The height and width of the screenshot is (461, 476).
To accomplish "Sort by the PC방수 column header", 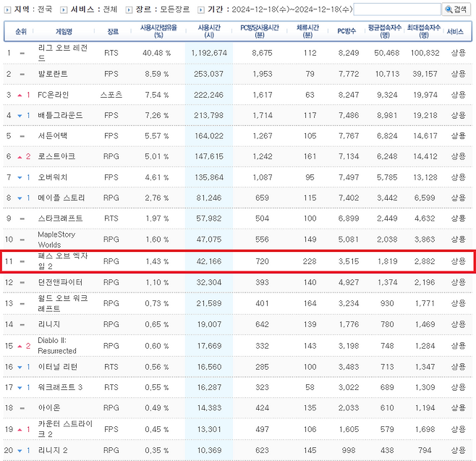I will 347,32.
